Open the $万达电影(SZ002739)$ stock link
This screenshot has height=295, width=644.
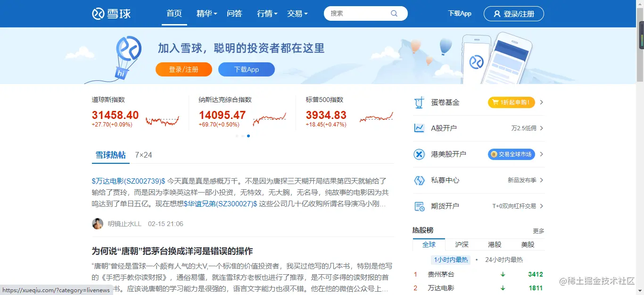coord(129,181)
